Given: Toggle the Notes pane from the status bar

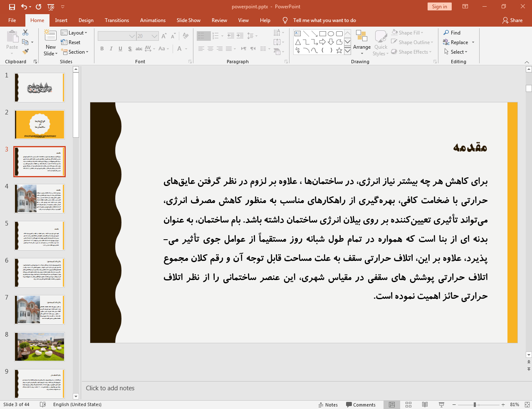Looking at the screenshot, I should (328, 404).
